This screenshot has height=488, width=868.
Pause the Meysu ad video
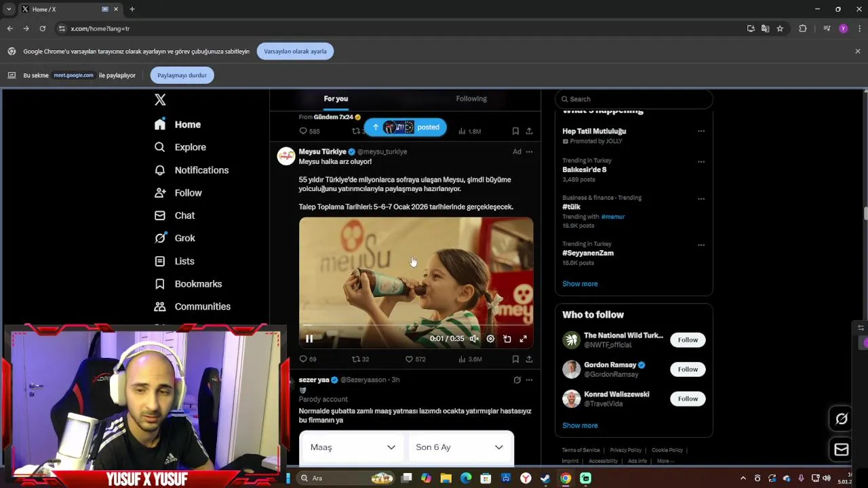coord(309,339)
